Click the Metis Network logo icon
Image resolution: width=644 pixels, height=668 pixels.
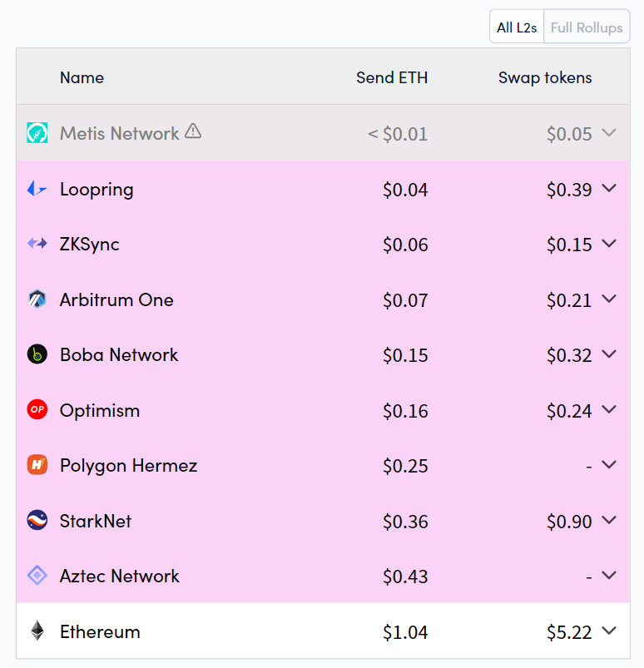37,133
